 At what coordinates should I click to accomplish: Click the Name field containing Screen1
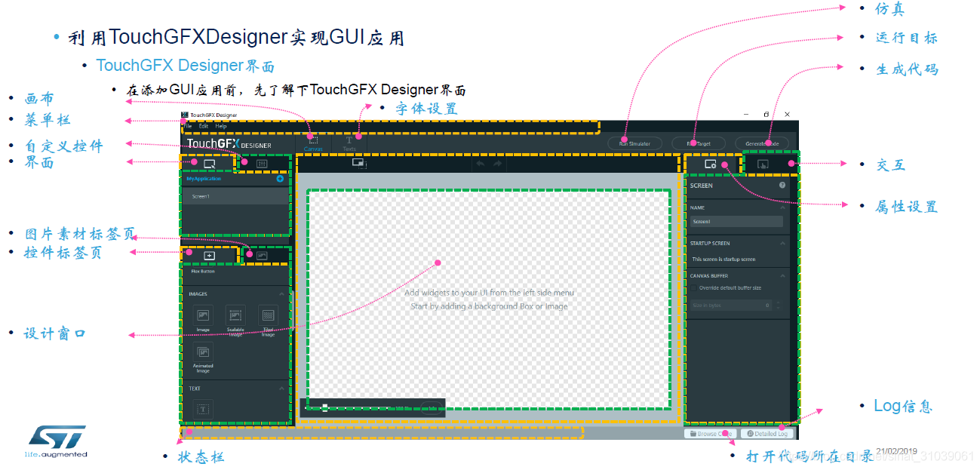click(736, 222)
